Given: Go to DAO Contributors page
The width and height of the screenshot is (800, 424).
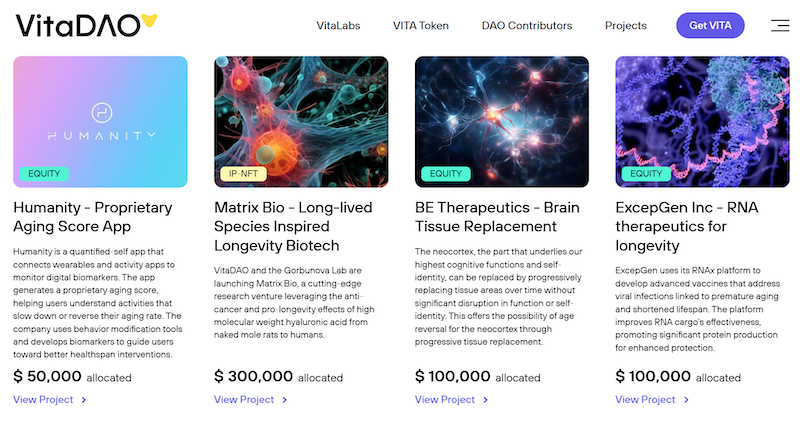Looking at the screenshot, I should point(526,25).
